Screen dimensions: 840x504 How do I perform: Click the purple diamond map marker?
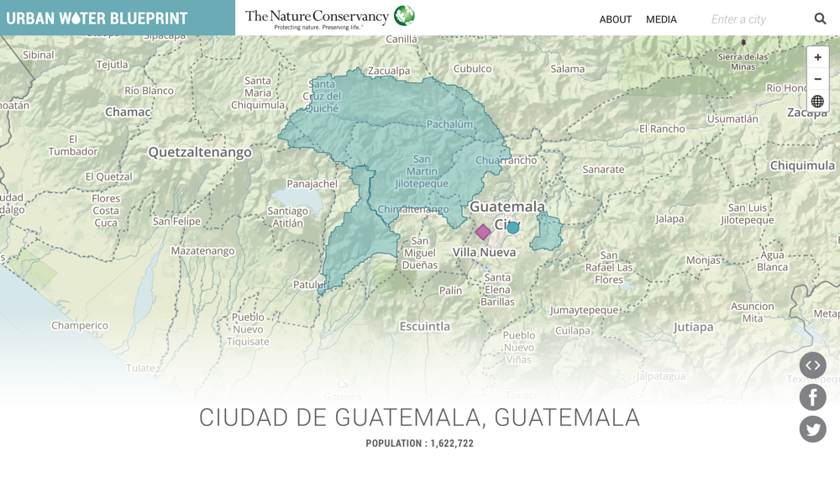tap(483, 232)
